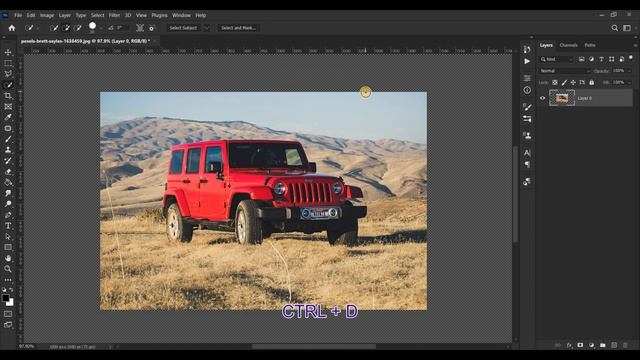Select the Lasso tool in toolbar

pyautogui.click(x=8, y=74)
